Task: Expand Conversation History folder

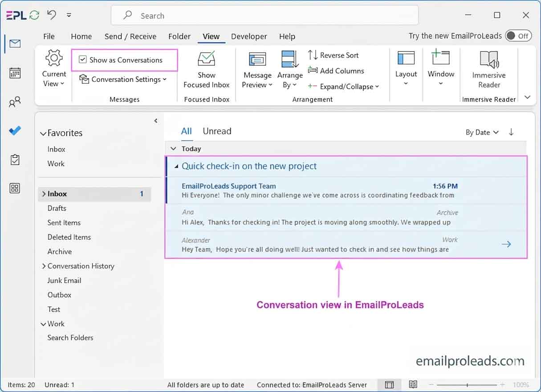Action: pos(44,266)
